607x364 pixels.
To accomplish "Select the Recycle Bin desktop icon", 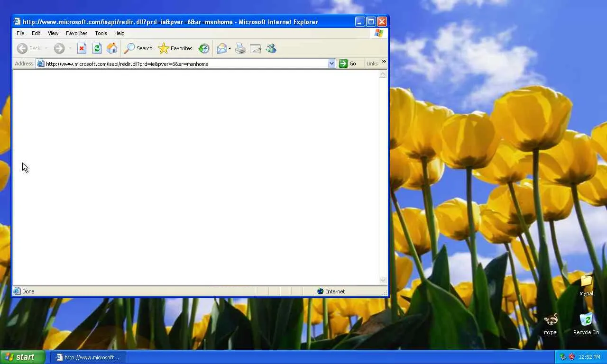I will (x=586, y=325).
